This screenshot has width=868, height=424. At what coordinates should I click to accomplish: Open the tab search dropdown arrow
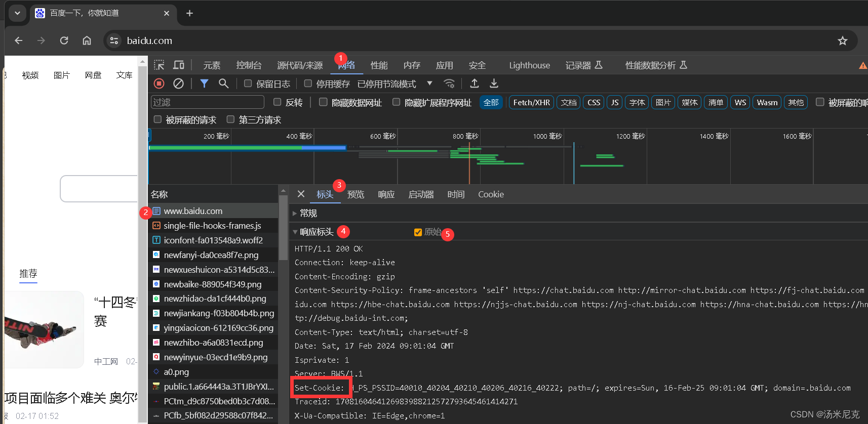point(17,13)
